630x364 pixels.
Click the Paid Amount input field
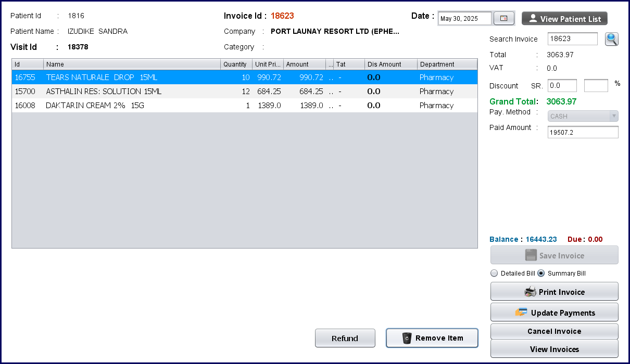click(583, 133)
